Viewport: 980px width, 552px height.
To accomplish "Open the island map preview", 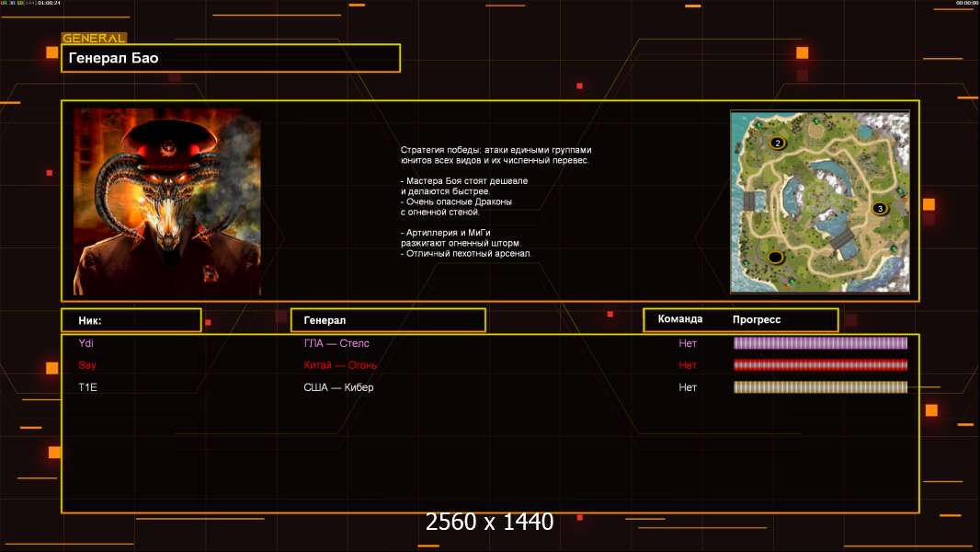I will click(x=820, y=201).
